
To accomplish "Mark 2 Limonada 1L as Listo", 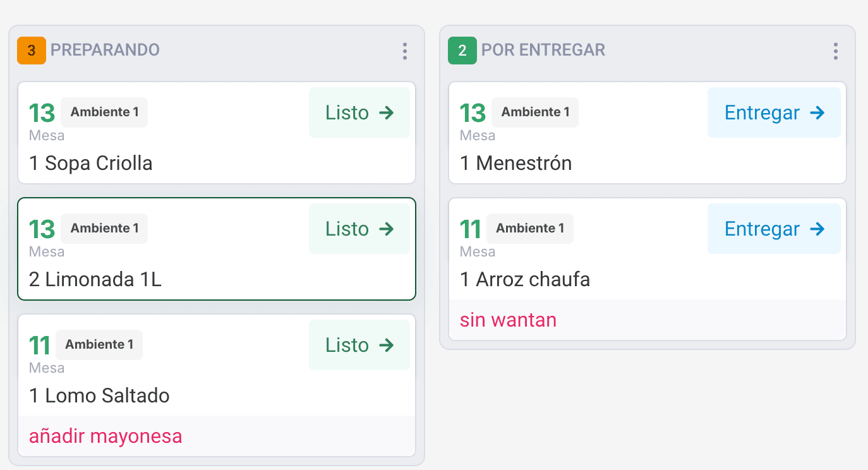I will 359,229.
